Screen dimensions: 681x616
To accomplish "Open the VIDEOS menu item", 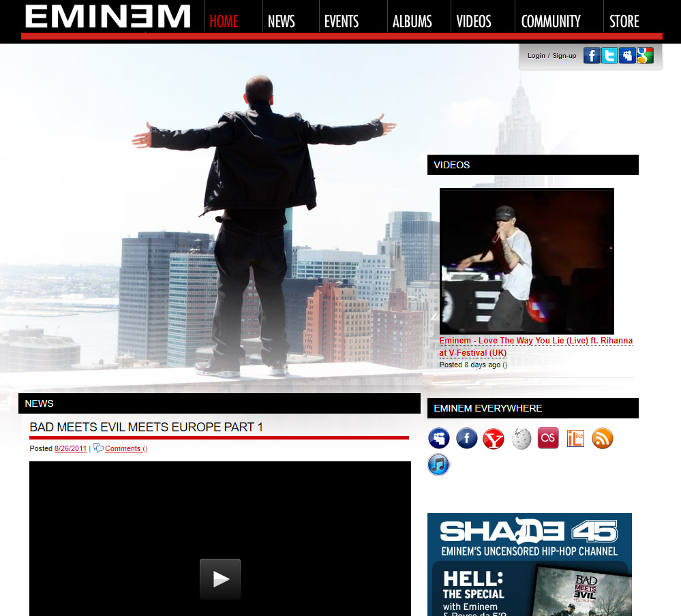I will click(473, 21).
